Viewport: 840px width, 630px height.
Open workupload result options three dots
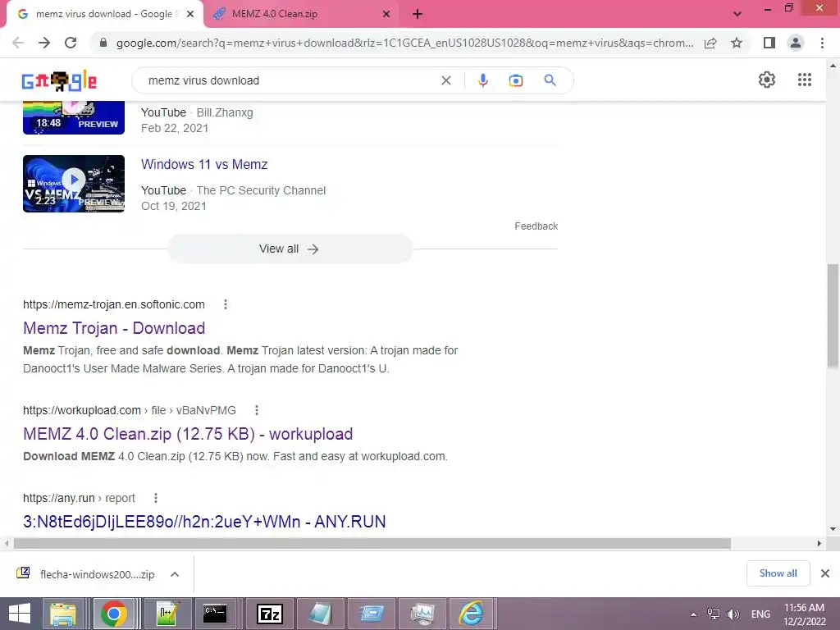coord(257,410)
